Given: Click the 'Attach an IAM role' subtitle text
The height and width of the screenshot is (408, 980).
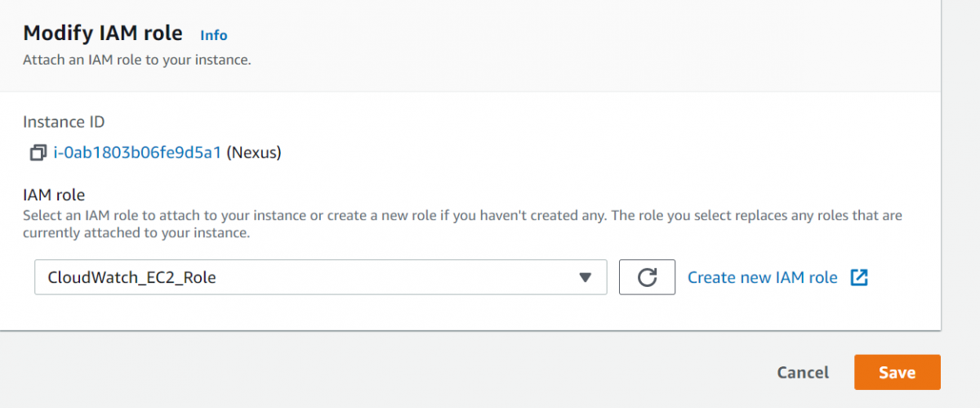Looking at the screenshot, I should click(x=136, y=60).
